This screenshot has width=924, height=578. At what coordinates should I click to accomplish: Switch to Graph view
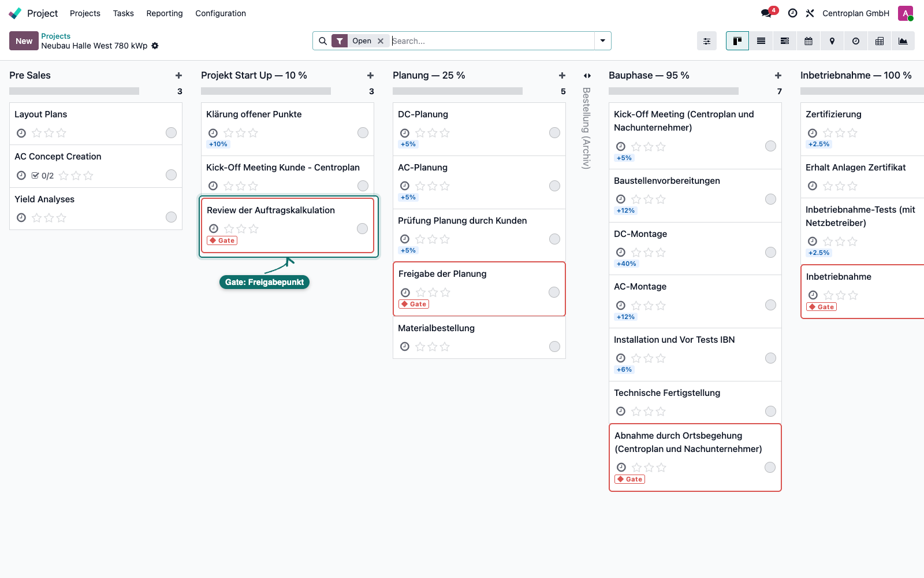pos(903,41)
